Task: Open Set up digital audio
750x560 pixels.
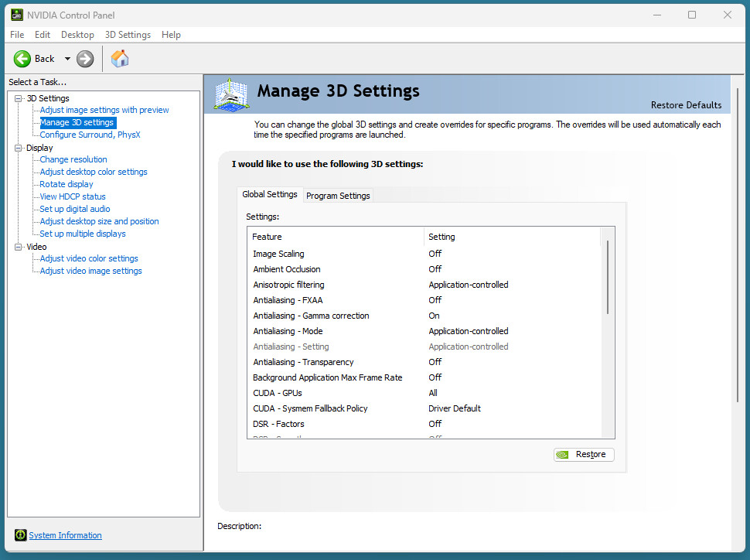Action: pyautogui.click(x=75, y=209)
